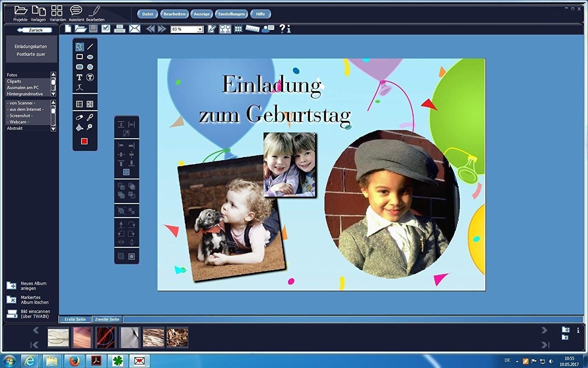Click down arrow of the source list
The width and height of the screenshot is (588, 368).
tap(53, 129)
